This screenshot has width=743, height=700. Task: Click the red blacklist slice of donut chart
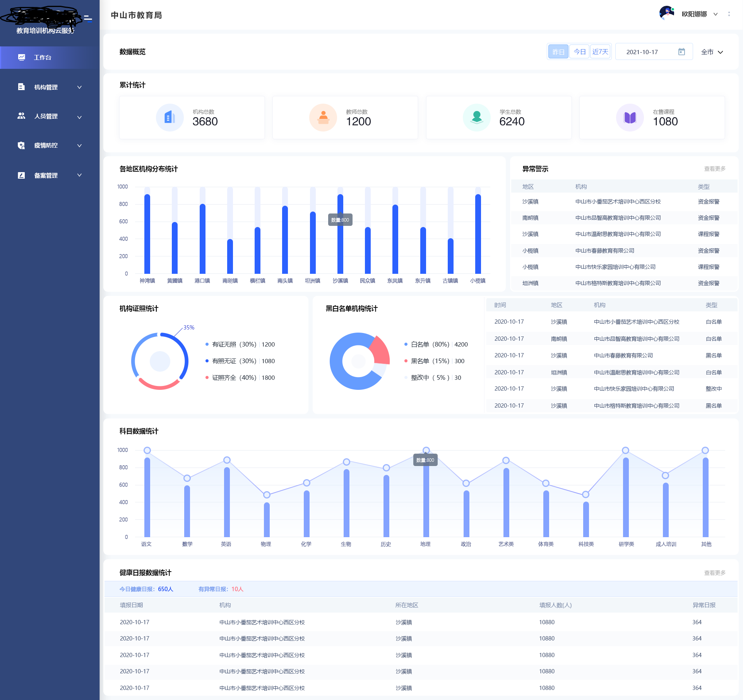381,351
